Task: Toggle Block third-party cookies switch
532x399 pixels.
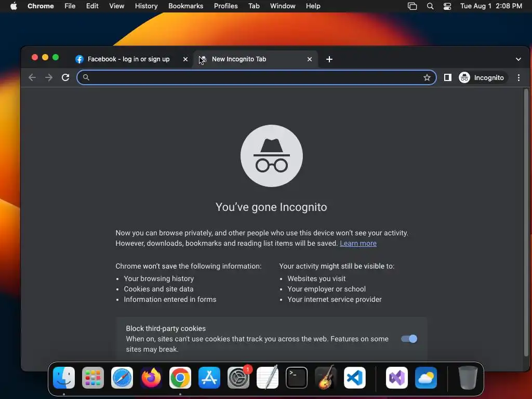Action: click(409, 339)
